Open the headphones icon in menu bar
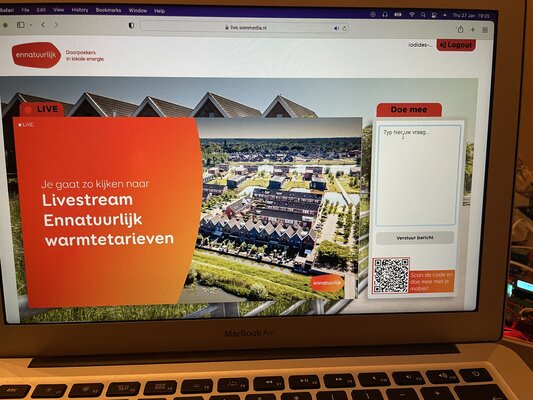The width and height of the screenshot is (533, 400). [385, 14]
